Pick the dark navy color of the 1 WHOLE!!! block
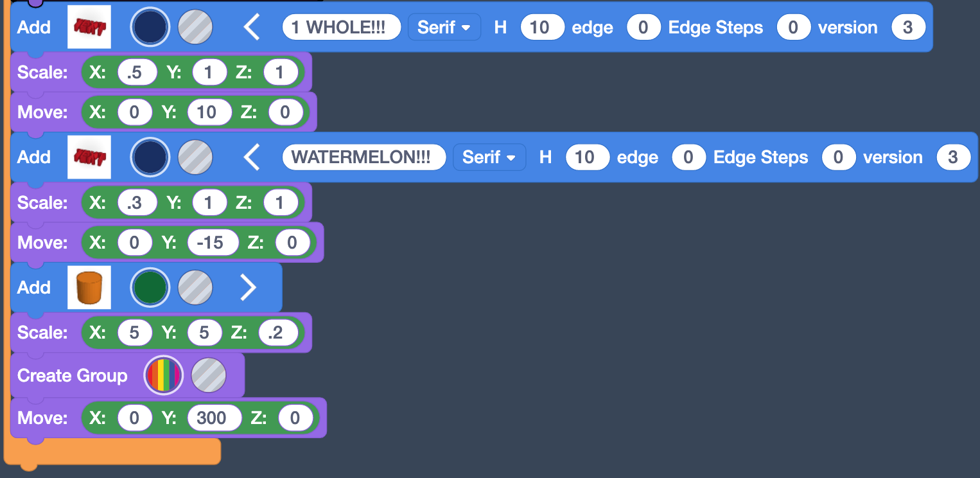This screenshot has height=478, width=980. click(150, 27)
